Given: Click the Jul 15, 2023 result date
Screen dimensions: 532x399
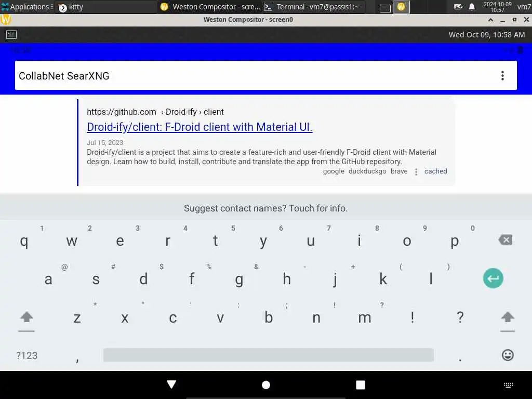Looking at the screenshot, I should point(105,143).
